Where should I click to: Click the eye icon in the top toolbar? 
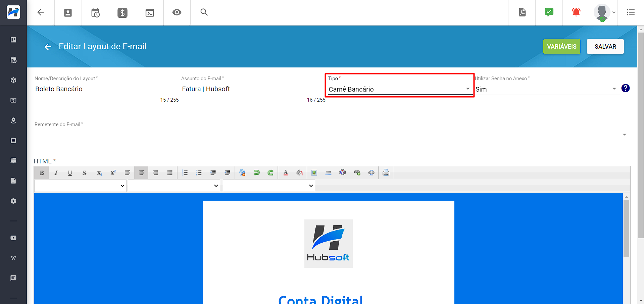(x=177, y=12)
